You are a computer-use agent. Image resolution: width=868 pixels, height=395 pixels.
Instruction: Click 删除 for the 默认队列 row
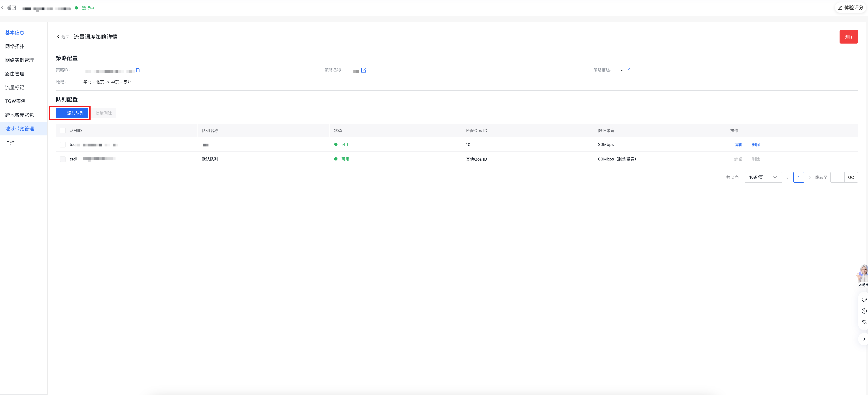[756, 159]
